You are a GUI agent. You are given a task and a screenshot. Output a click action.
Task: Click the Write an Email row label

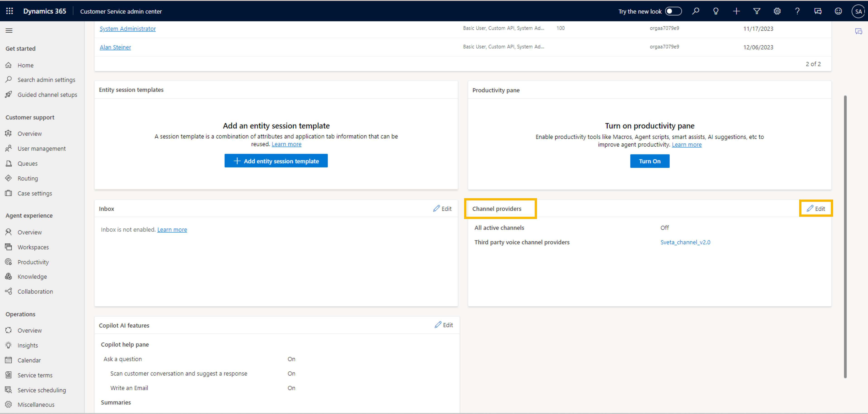[129, 388]
